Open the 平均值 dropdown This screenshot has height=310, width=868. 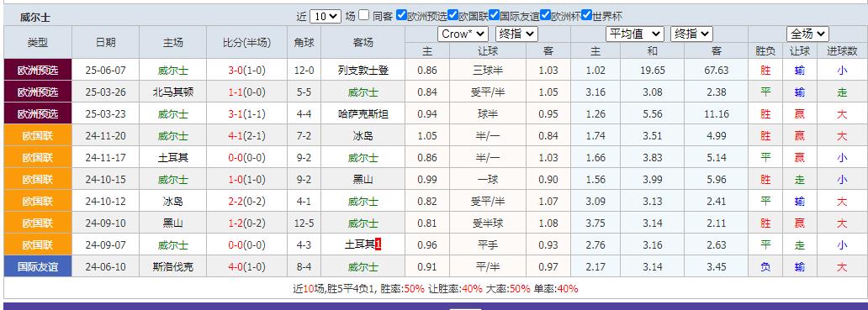coord(635,34)
